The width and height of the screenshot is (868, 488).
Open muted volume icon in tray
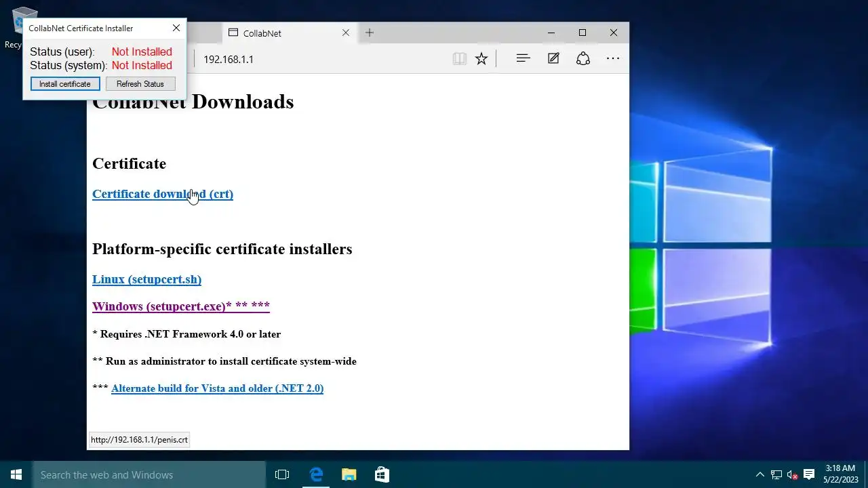pyautogui.click(x=792, y=474)
